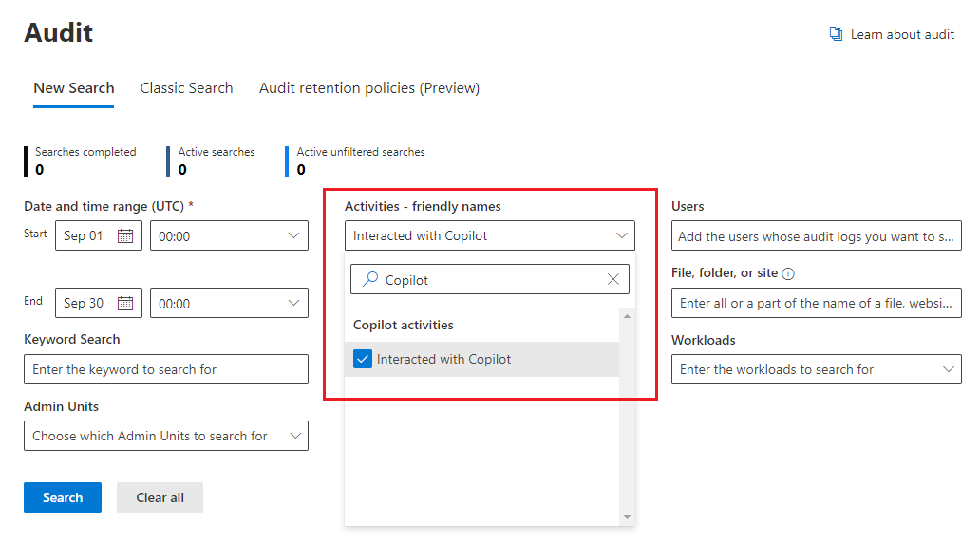Collapse the Activities - friendly names dropdown
The height and width of the screenshot is (542, 980).
tap(622, 236)
